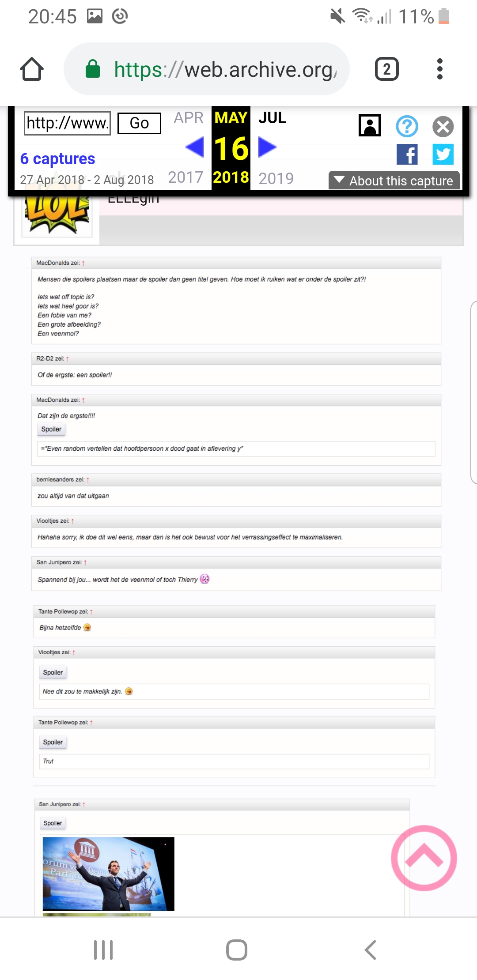Toggle Spoiler in Tante Pollewop's Trut quote
The width and height of the screenshot is (477, 980).
coord(53,742)
